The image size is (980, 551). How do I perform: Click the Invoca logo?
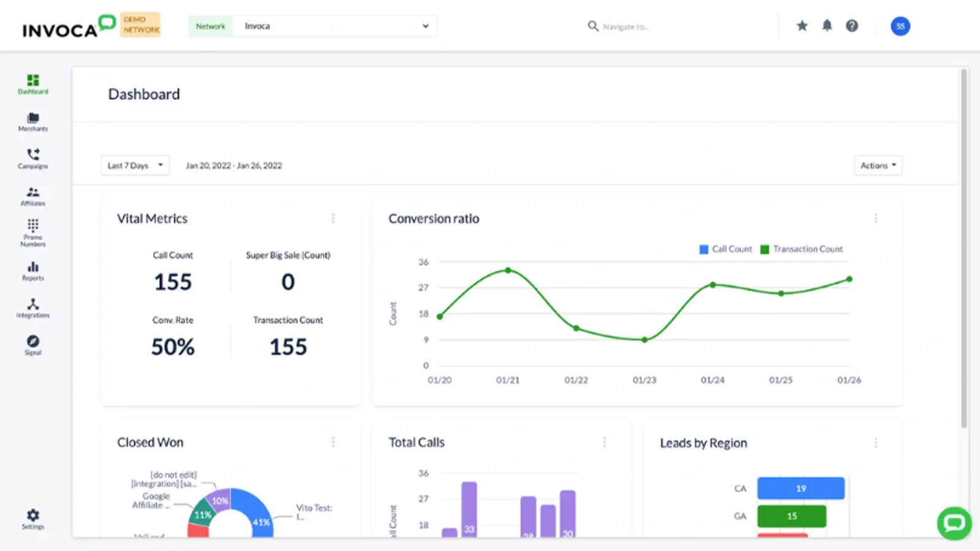click(x=69, y=26)
